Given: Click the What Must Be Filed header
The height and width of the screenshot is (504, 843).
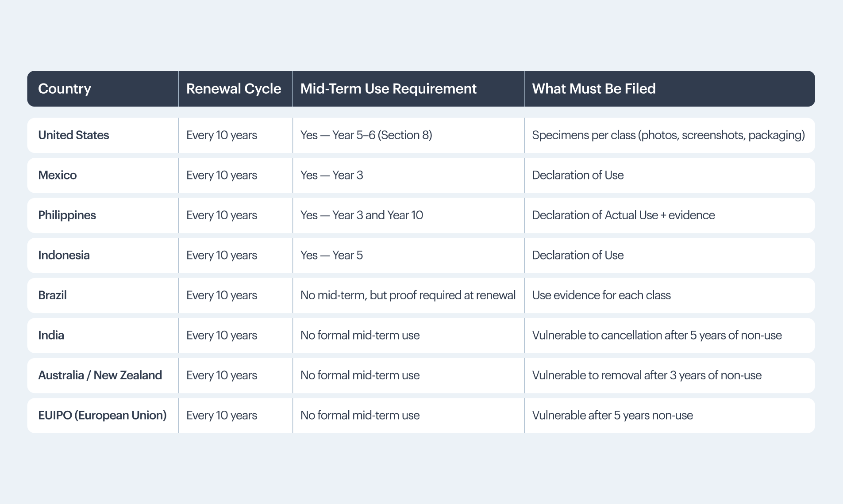Looking at the screenshot, I should click(x=593, y=89).
